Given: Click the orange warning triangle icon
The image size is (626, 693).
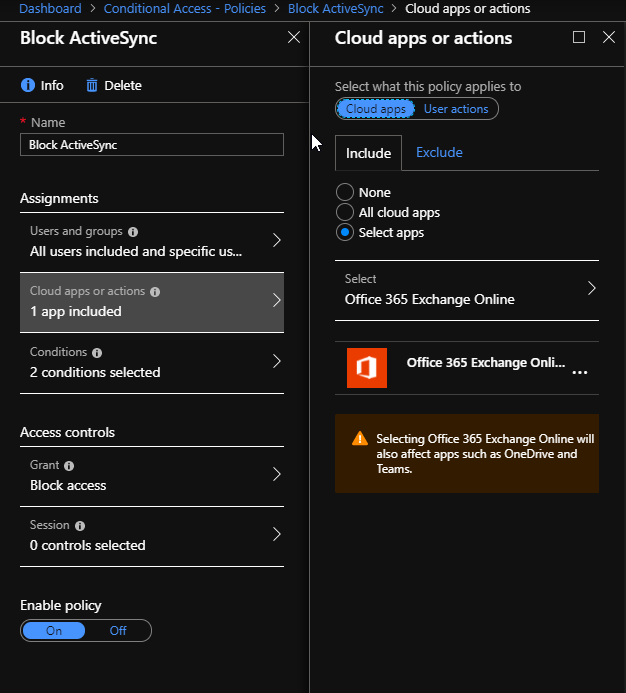Looking at the screenshot, I should click(x=360, y=438).
